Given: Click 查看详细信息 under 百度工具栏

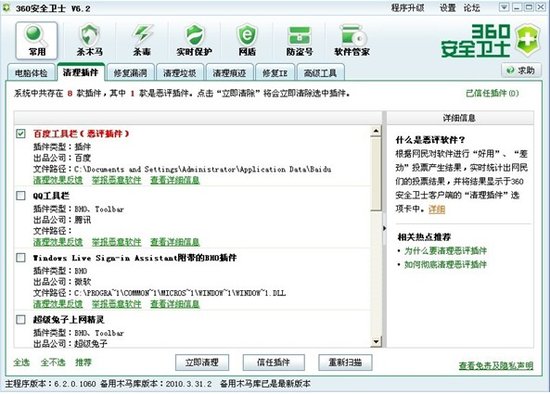Looking at the screenshot, I should point(175,180).
